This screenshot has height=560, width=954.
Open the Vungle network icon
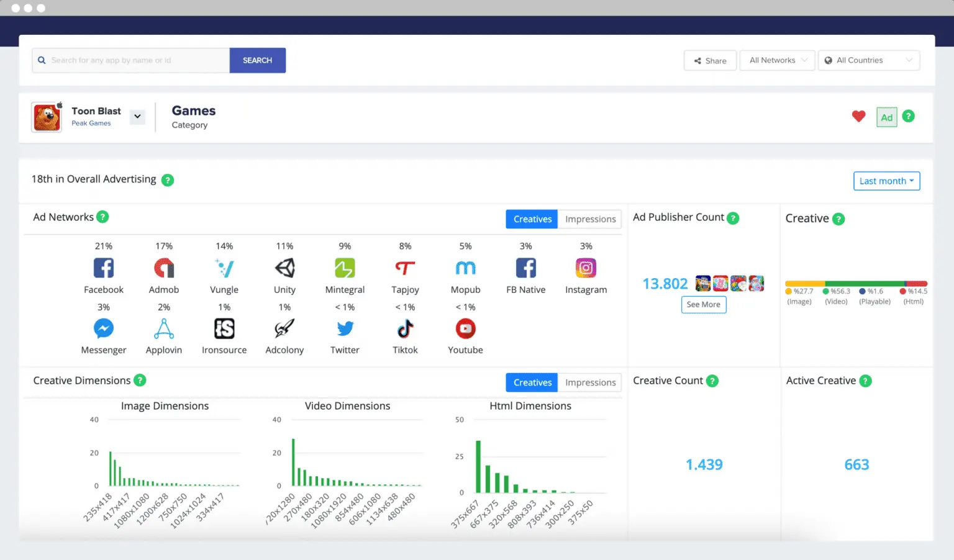[x=224, y=268]
